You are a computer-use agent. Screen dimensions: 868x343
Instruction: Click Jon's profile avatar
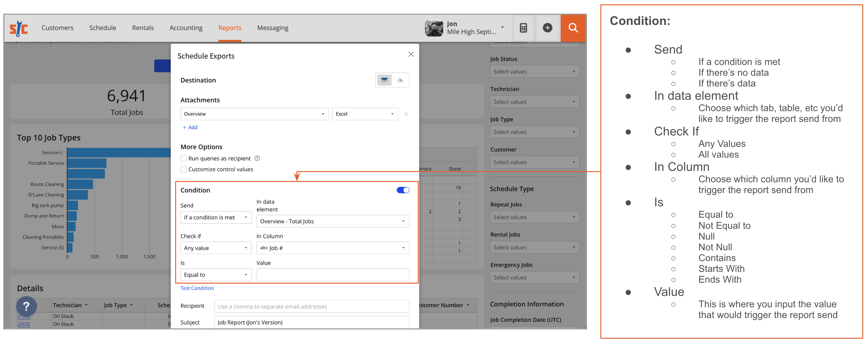434,28
